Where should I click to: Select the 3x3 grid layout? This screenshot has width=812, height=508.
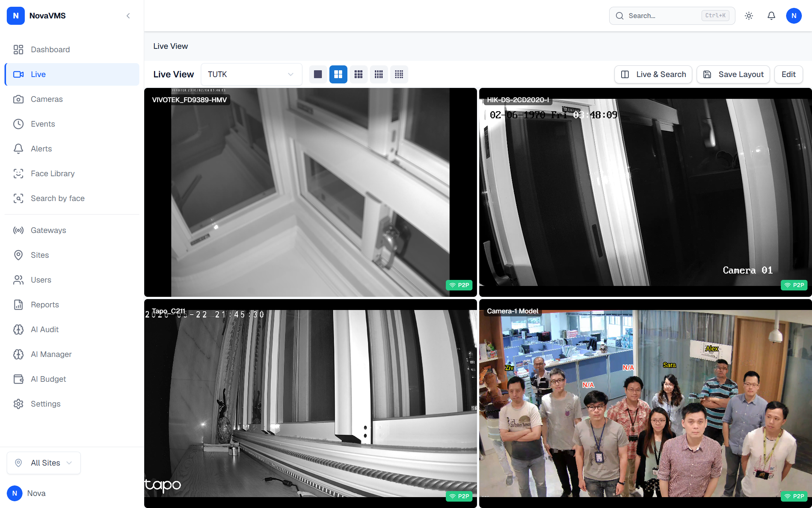pyautogui.click(x=359, y=74)
